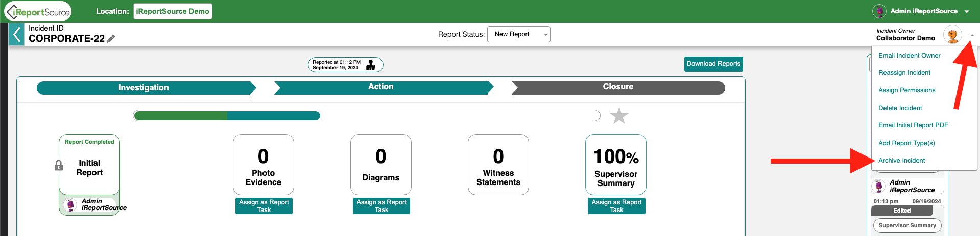This screenshot has height=236, width=980.
Task: Click the investigation progress bar
Action: (x=367, y=116)
